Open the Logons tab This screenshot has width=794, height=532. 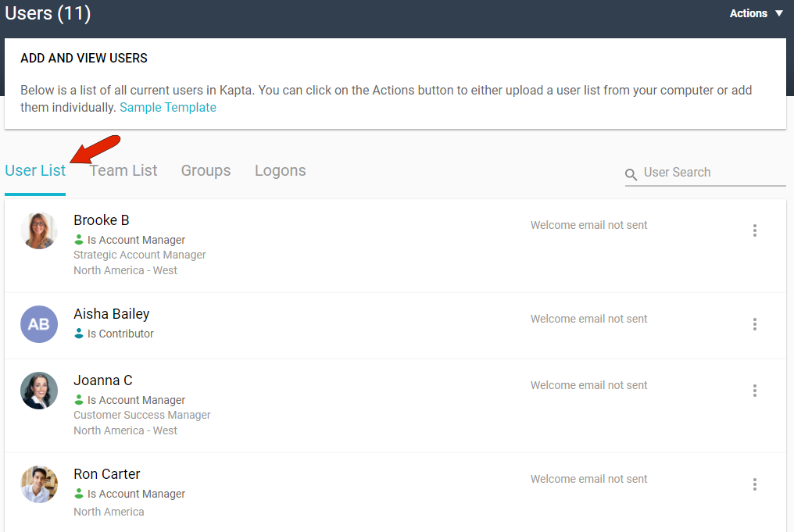280,170
